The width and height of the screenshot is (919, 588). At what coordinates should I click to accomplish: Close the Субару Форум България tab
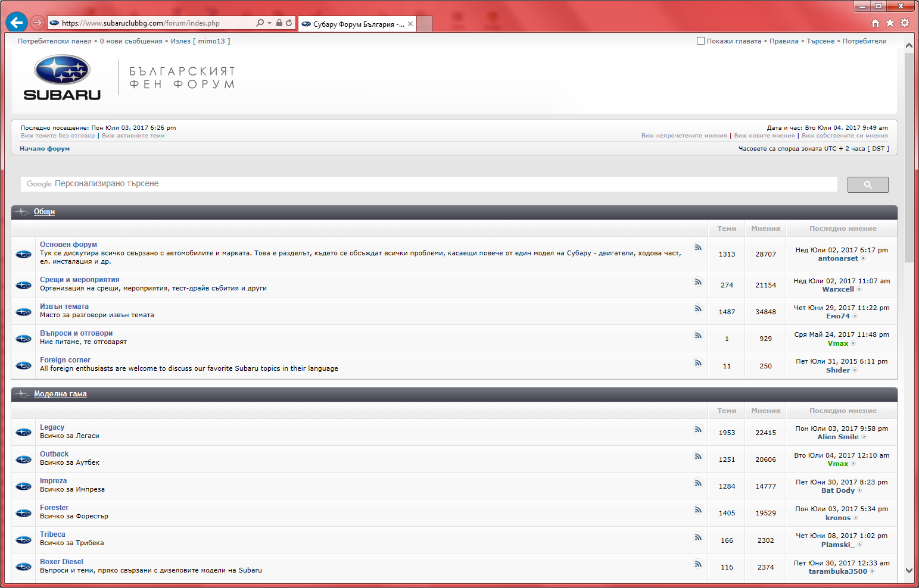(410, 24)
